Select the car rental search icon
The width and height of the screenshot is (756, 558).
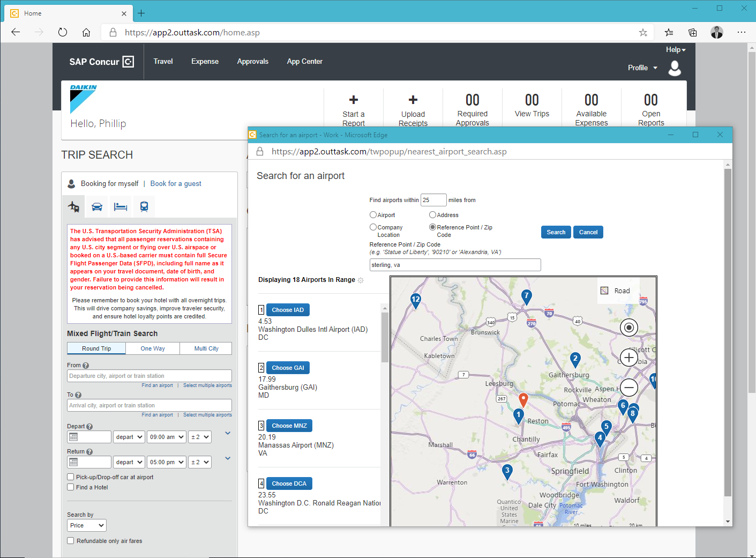pos(97,207)
